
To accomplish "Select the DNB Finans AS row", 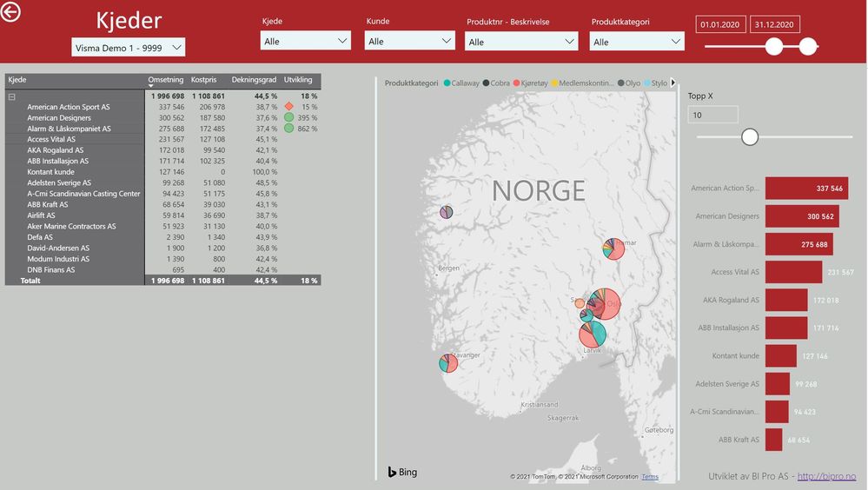I will coord(162,269).
